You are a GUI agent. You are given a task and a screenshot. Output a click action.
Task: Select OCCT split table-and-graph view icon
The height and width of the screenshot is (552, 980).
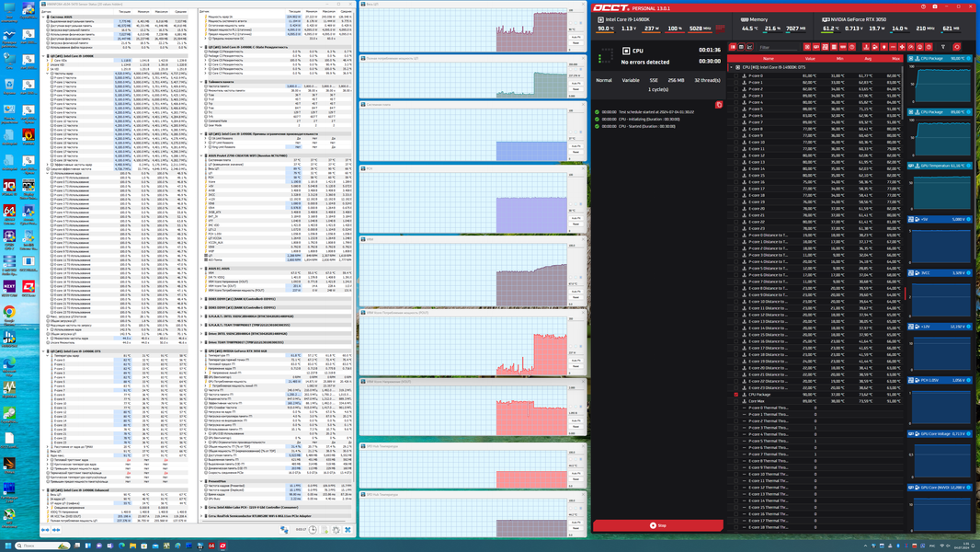(x=733, y=47)
